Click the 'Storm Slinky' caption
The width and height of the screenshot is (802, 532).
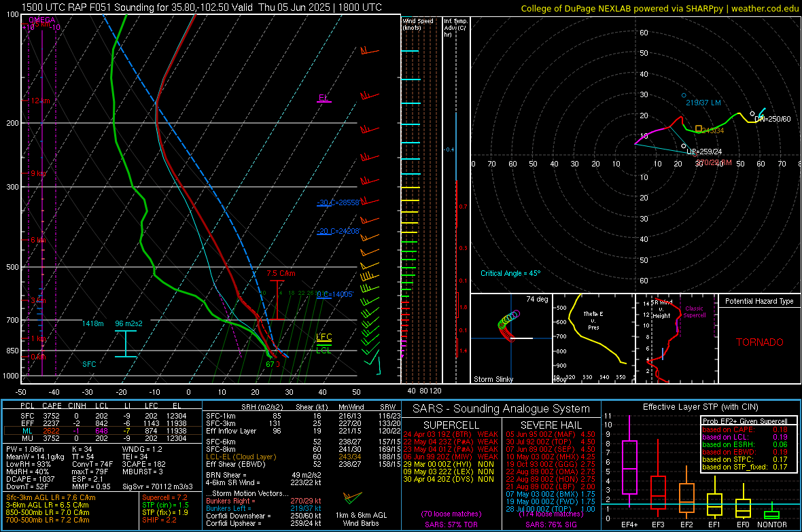coord(493,379)
